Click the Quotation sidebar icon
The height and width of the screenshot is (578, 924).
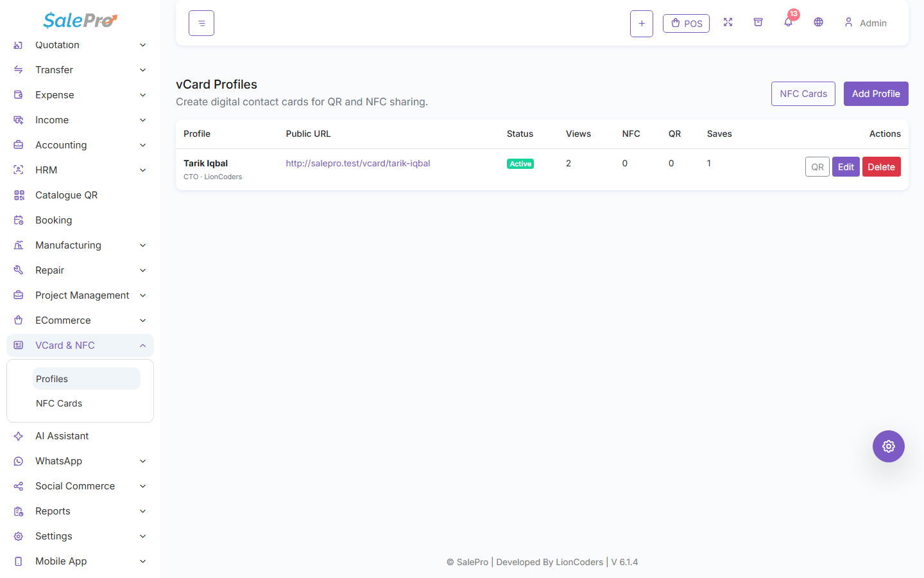(x=19, y=45)
